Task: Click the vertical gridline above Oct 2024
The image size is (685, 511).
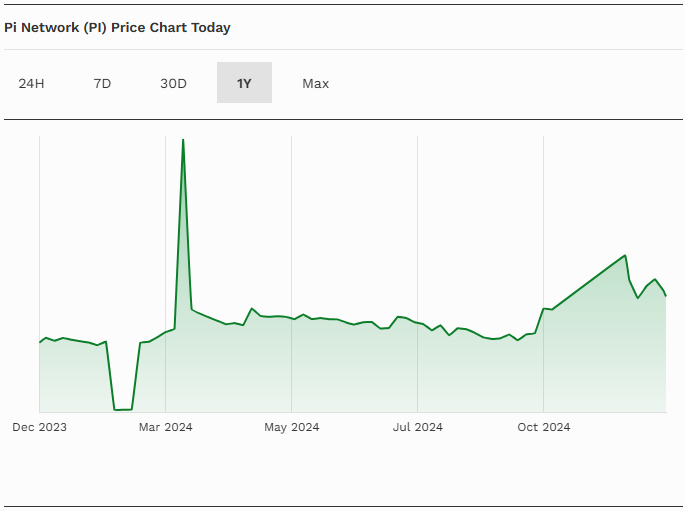Action: (x=543, y=220)
